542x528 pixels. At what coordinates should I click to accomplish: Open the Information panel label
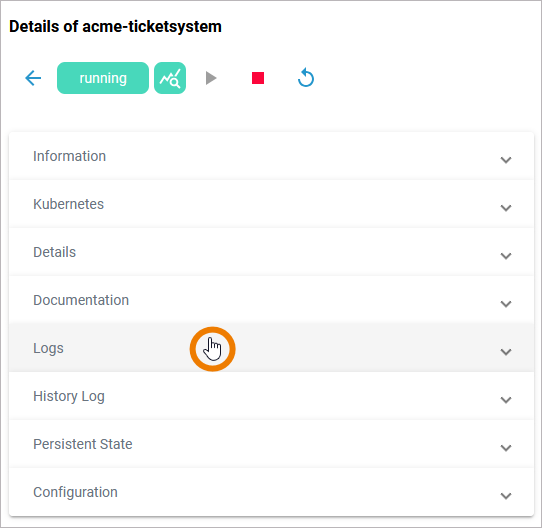point(69,156)
